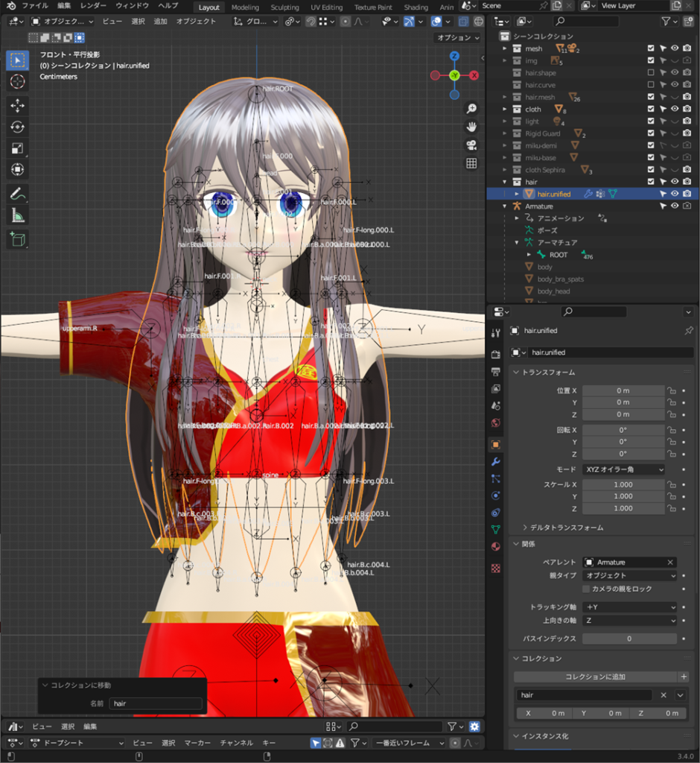The image size is (700, 763).
Task: Select the Scale tool
Action: 18,148
